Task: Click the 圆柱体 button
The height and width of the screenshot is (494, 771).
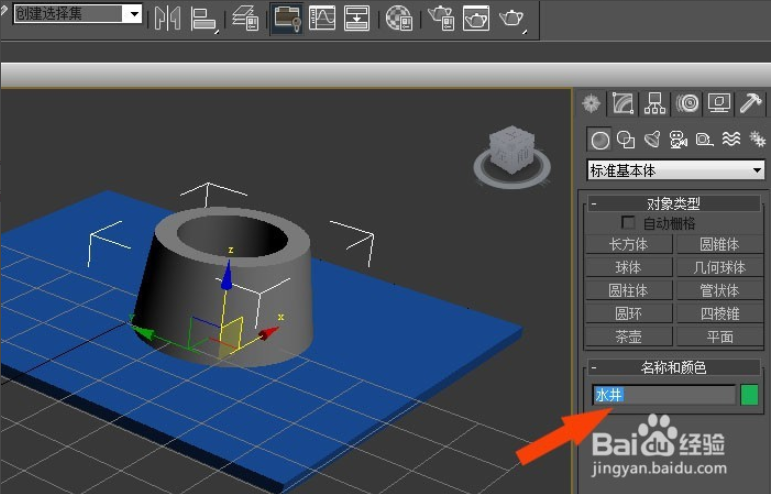Action: point(628,291)
